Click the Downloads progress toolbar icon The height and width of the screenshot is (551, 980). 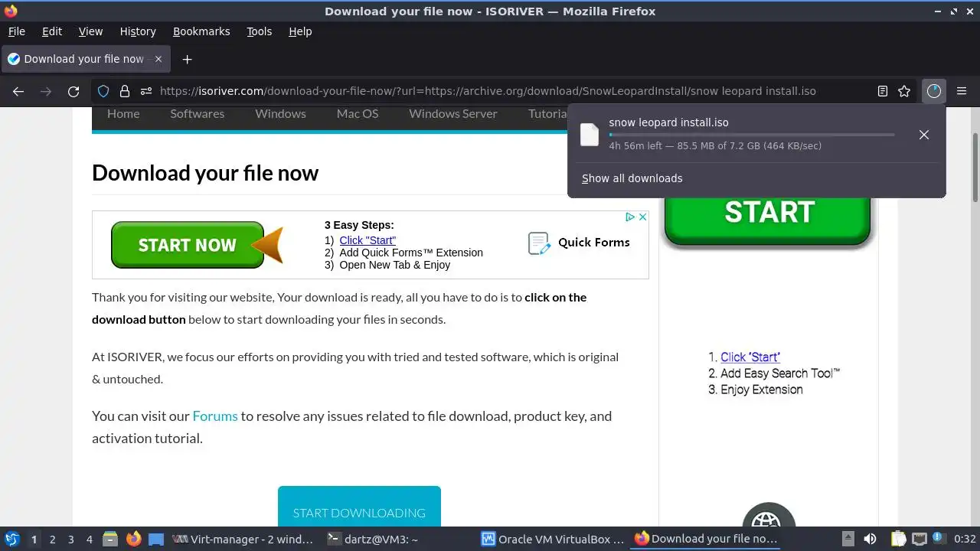point(933,91)
